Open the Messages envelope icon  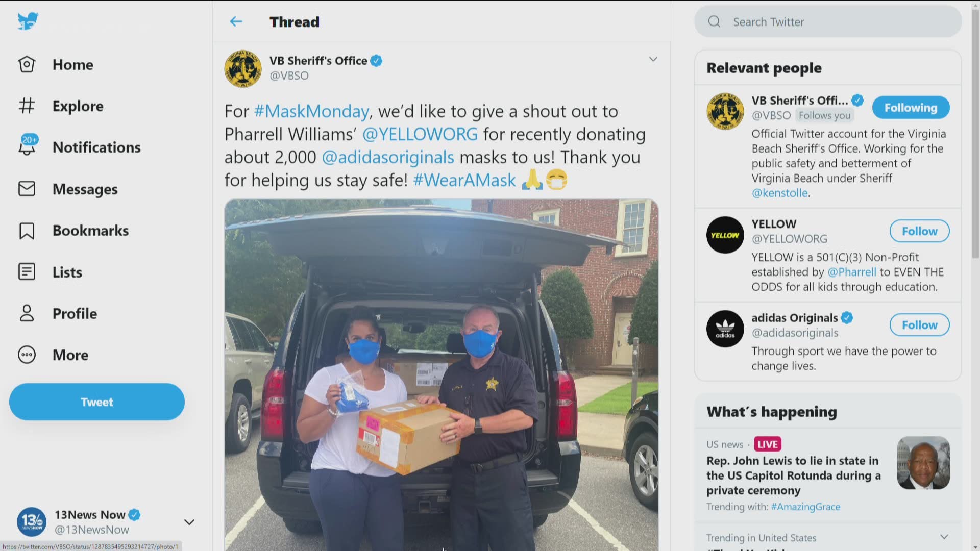point(27,189)
